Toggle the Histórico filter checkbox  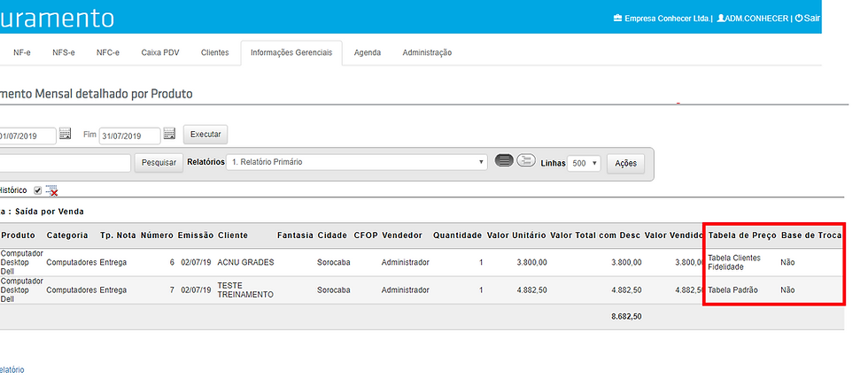coord(37,190)
